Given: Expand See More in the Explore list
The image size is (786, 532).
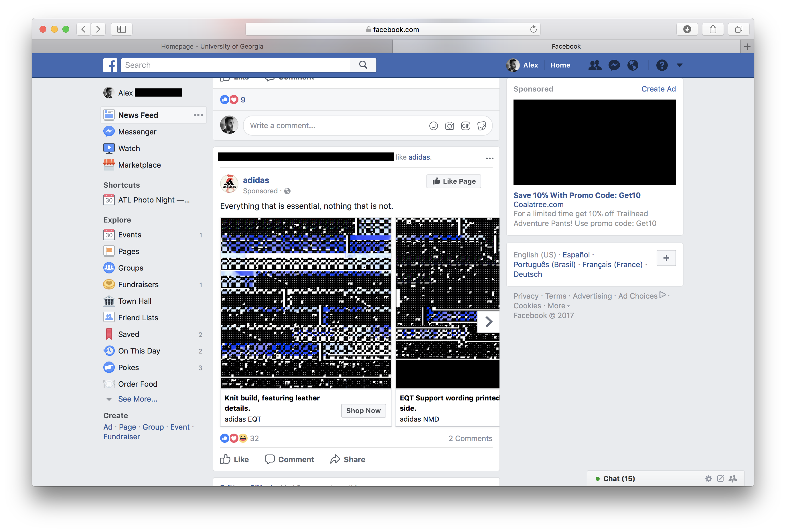Looking at the screenshot, I should (x=137, y=399).
